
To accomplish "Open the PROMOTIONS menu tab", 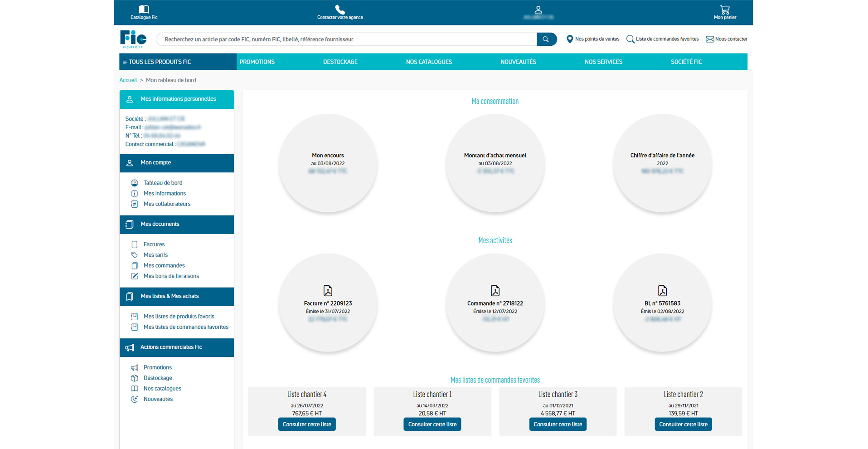I will point(257,62).
